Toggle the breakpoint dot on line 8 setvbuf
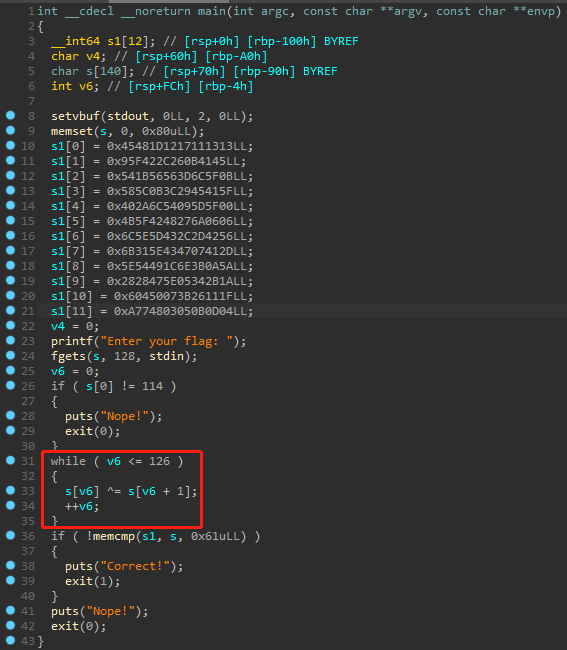 (x=10, y=116)
